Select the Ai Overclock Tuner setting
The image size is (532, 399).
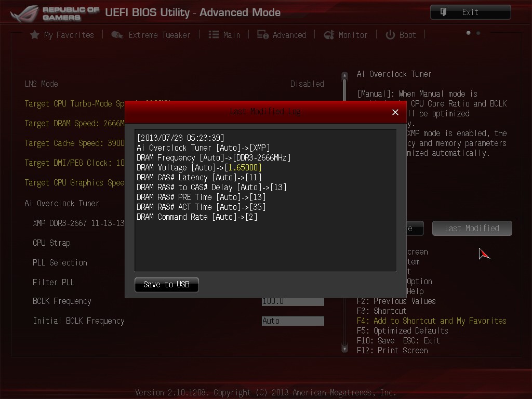coord(62,204)
